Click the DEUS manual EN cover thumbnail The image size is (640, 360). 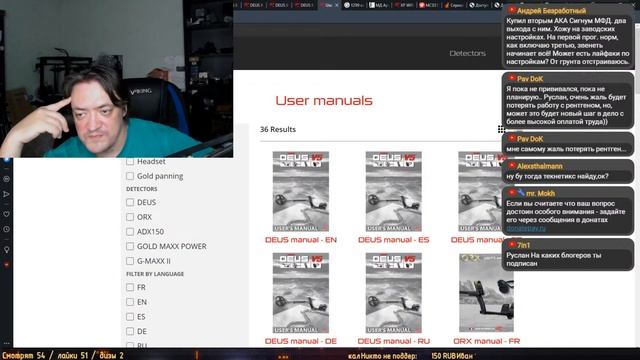coord(301,191)
